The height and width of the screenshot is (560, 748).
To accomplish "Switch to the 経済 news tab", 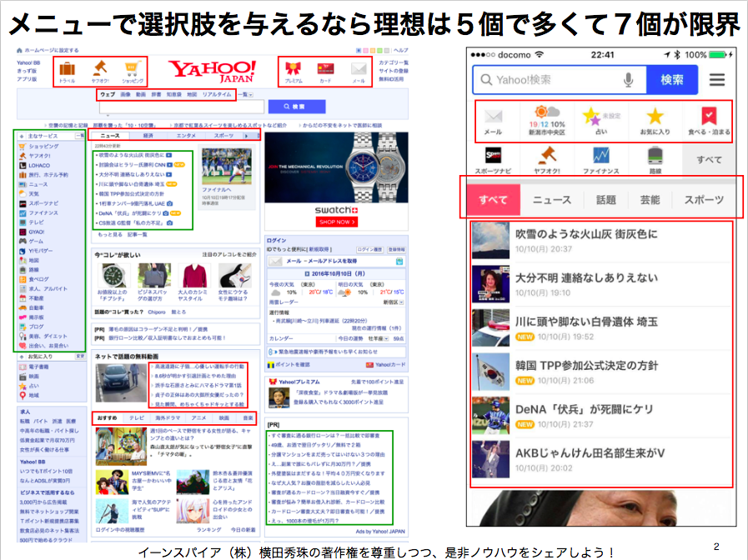I will pos(148,136).
